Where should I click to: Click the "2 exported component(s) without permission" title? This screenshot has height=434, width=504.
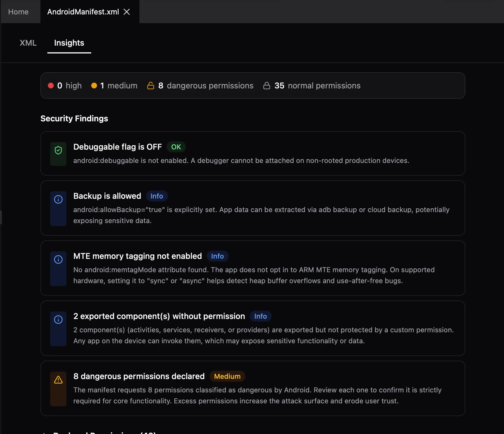tap(159, 316)
